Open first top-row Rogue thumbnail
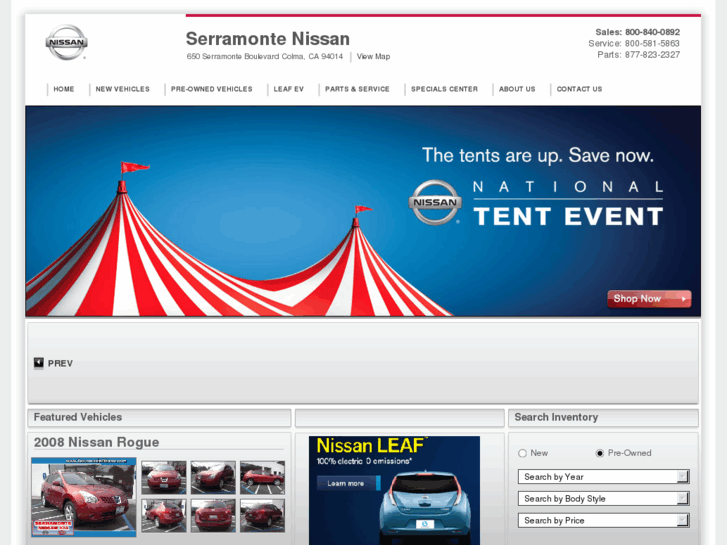This screenshot has height=545, width=727. (164, 477)
